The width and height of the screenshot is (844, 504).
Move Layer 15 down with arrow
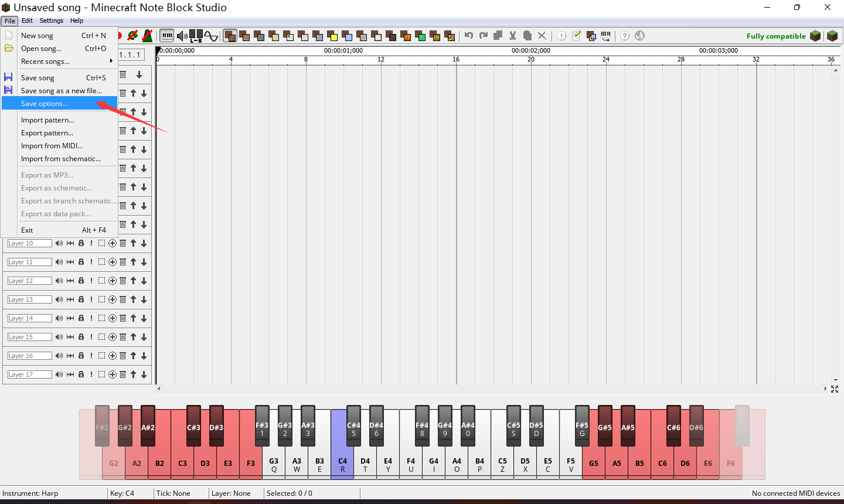coord(144,337)
